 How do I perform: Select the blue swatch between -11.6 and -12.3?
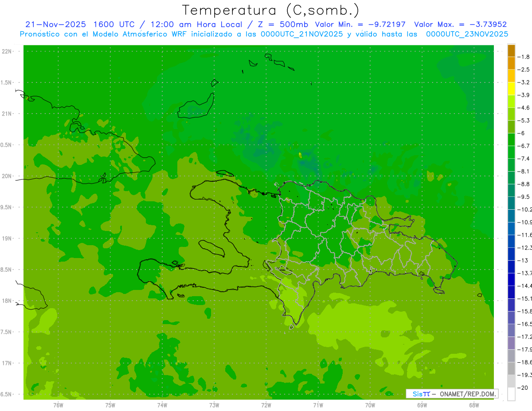pyautogui.click(x=511, y=242)
